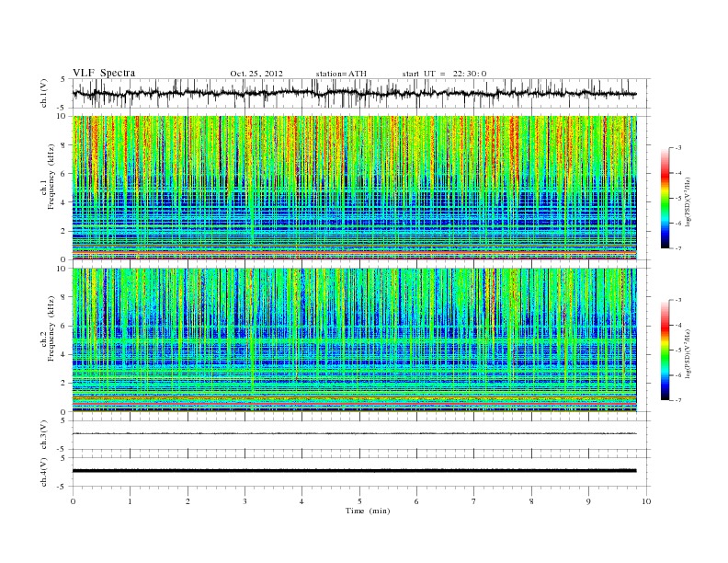This screenshot has height=563, width=728.
Task: Click the "-5" tick on the ch.1 colorbar
Action: click(x=678, y=199)
